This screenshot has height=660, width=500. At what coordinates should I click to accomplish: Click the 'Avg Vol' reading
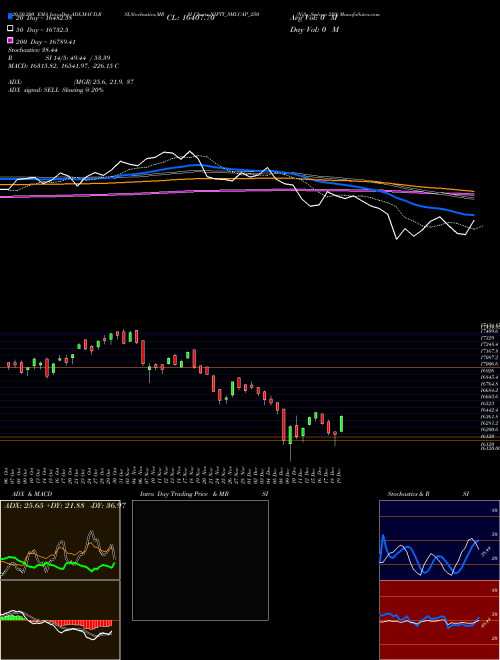tap(314, 18)
